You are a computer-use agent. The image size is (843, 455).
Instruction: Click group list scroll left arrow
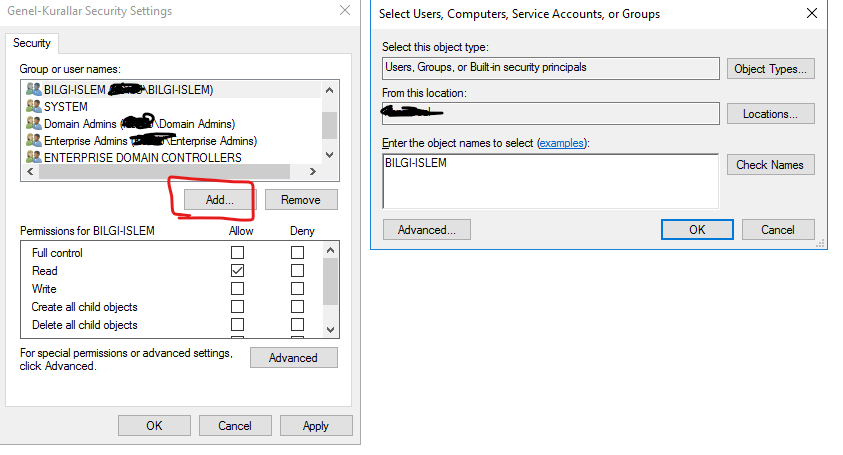pyautogui.click(x=30, y=172)
